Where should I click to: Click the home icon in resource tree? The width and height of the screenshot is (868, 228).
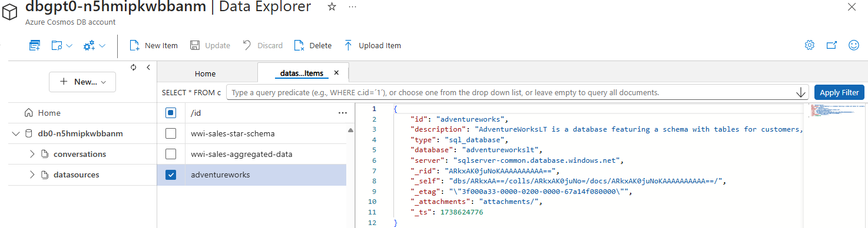pos(28,113)
